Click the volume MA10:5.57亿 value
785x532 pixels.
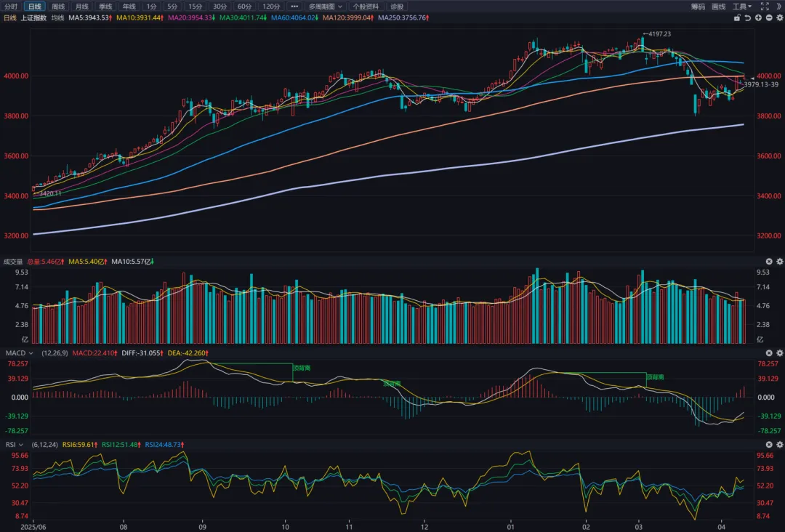[x=133, y=261]
